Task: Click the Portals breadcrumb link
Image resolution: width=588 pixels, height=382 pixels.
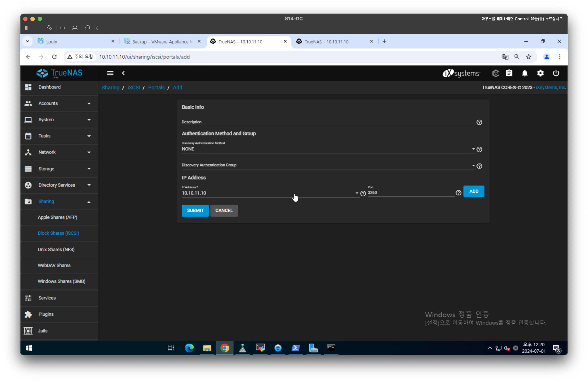Action: [x=156, y=88]
